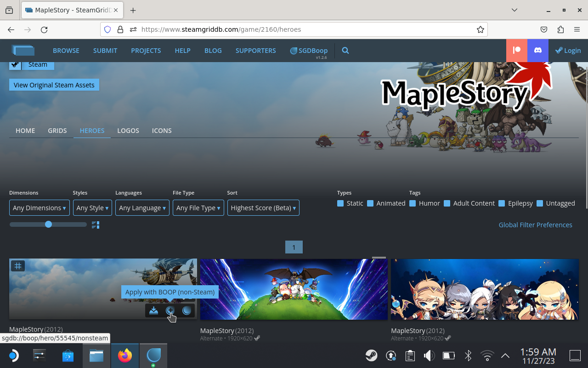Open the Dolphin file manager taskbar icon
Screen dimensions: 588x368
point(96,356)
